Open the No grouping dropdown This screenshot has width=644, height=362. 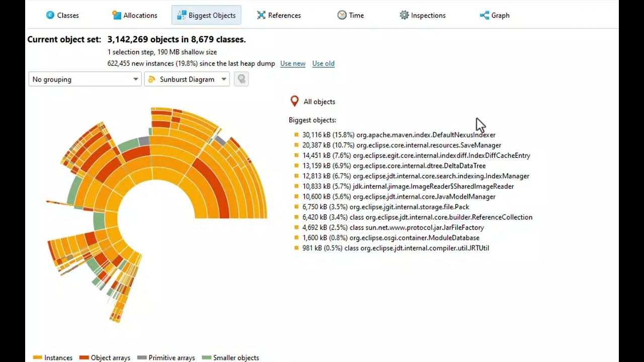click(x=85, y=79)
